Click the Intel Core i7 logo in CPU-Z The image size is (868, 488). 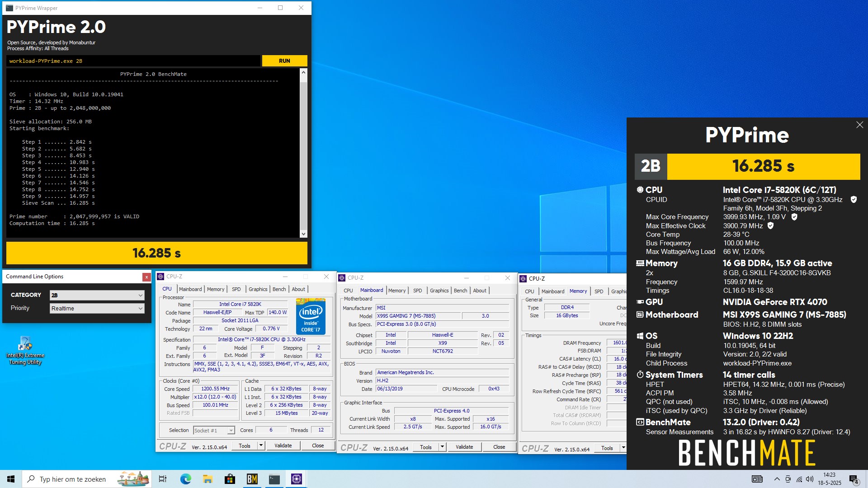click(311, 316)
